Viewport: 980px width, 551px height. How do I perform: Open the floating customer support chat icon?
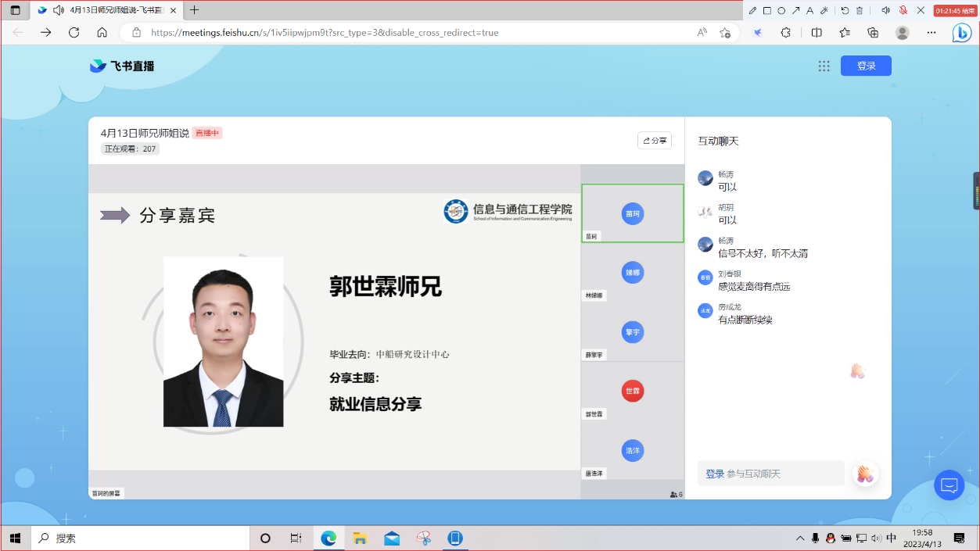(949, 485)
